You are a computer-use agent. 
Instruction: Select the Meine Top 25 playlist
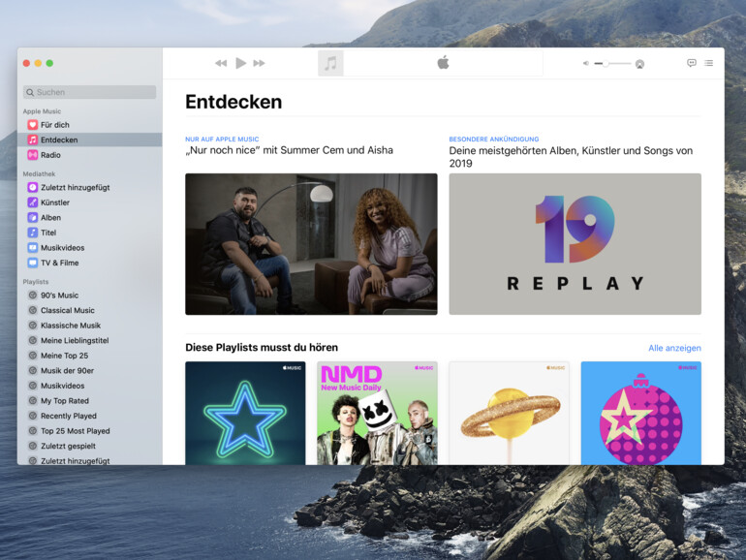90,356
